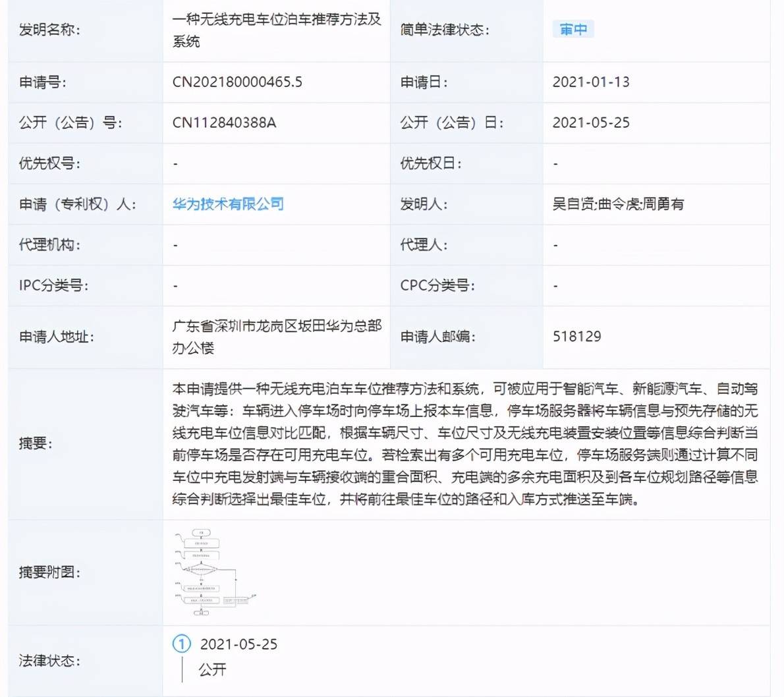
Task: Click the 2021-05-25 date in legal status timeline
Action: (238, 644)
